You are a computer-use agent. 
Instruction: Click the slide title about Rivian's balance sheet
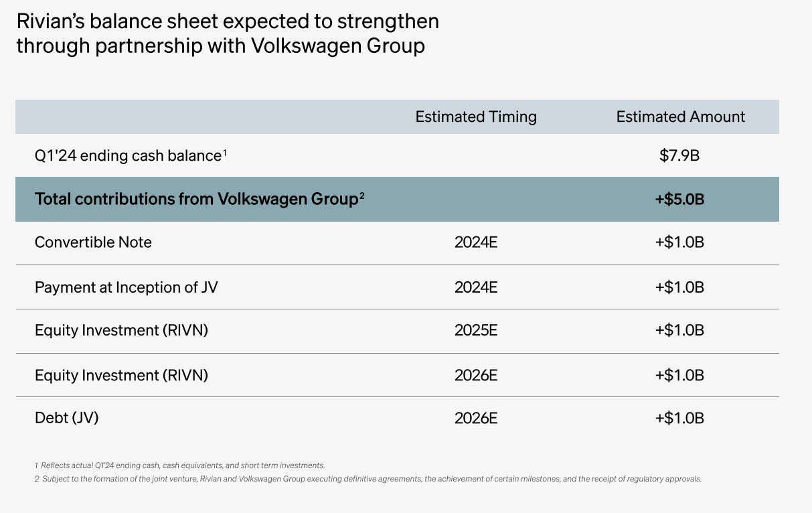[228, 33]
